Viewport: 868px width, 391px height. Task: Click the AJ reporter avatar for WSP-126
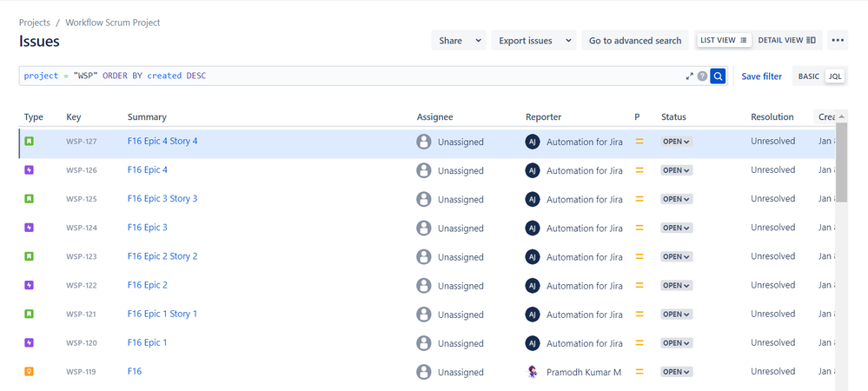(x=532, y=170)
